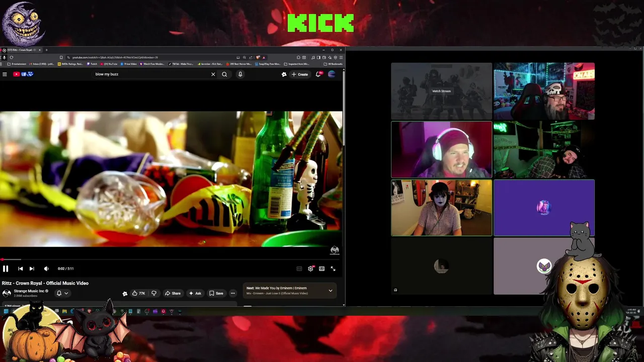644x362 pixels.
Task: Click Strange Music Inc channel avatar
Action: pyautogui.click(x=7, y=293)
